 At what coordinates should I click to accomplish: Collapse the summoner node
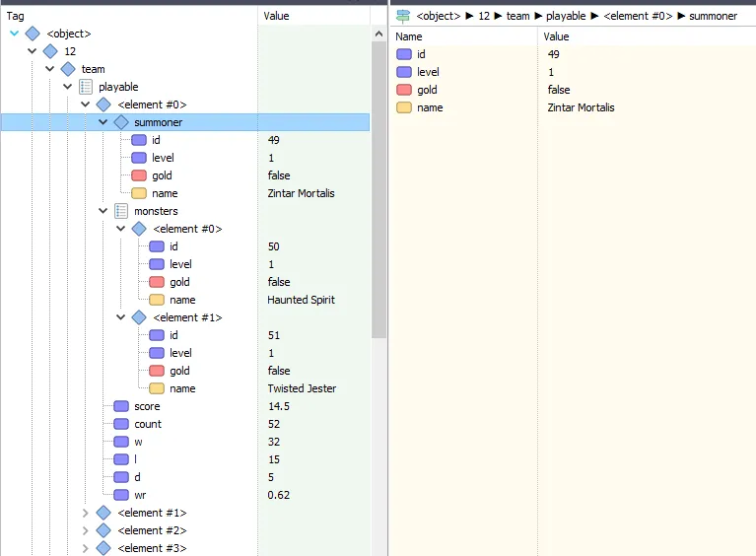point(103,122)
